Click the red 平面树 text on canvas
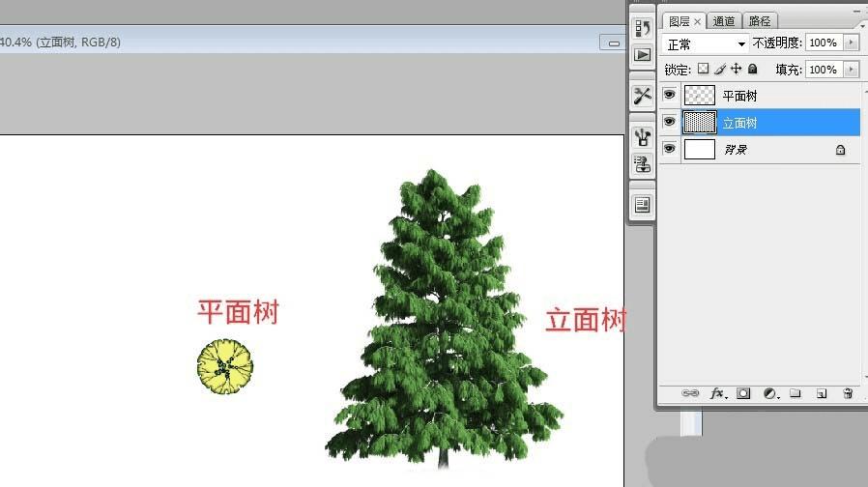Image resolution: width=868 pixels, height=487 pixels. tap(238, 312)
